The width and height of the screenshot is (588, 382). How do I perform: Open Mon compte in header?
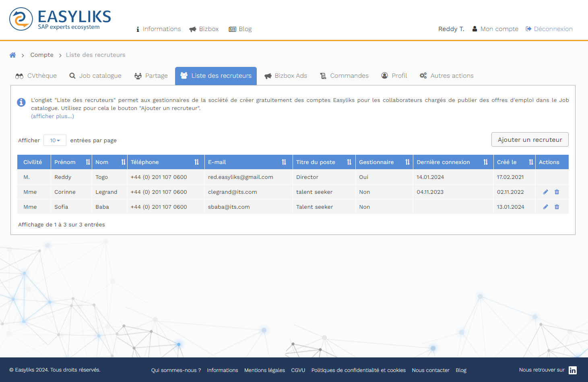click(x=495, y=29)
